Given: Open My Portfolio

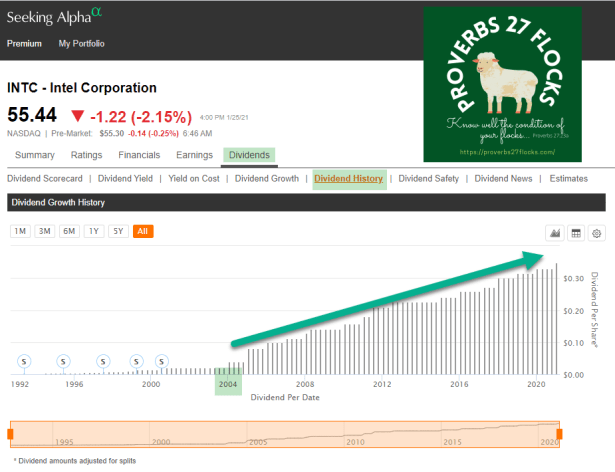Looking at the screenshot, I should click(81, 44).
